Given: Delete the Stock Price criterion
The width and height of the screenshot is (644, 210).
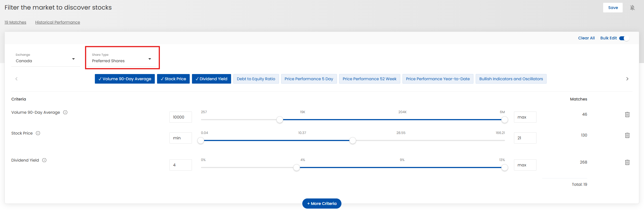Looking at the screenshot, I should point(627,135).
